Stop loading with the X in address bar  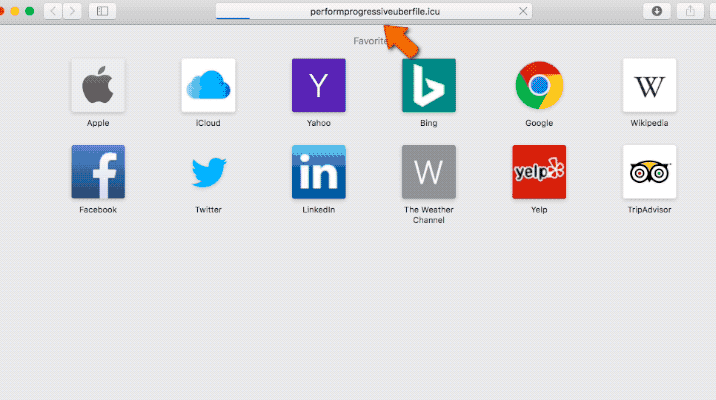[523, 11]
